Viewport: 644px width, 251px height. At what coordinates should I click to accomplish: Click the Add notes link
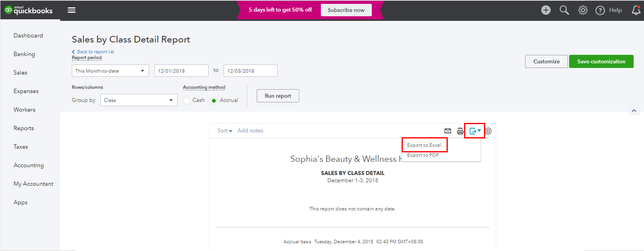pos(250,130)
